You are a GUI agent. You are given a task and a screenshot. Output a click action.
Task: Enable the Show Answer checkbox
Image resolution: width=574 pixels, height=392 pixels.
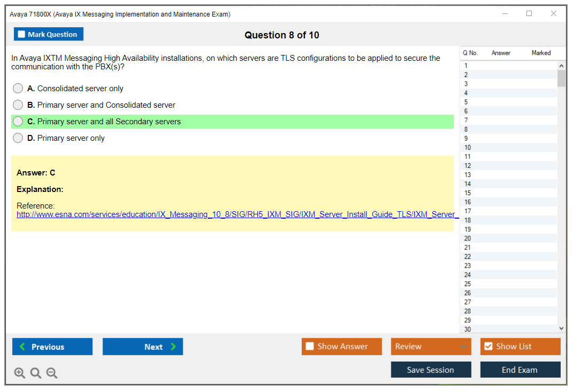click(310, 347)
